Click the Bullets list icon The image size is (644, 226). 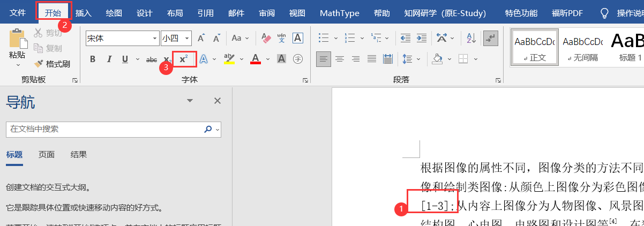[x=324, y=38]
